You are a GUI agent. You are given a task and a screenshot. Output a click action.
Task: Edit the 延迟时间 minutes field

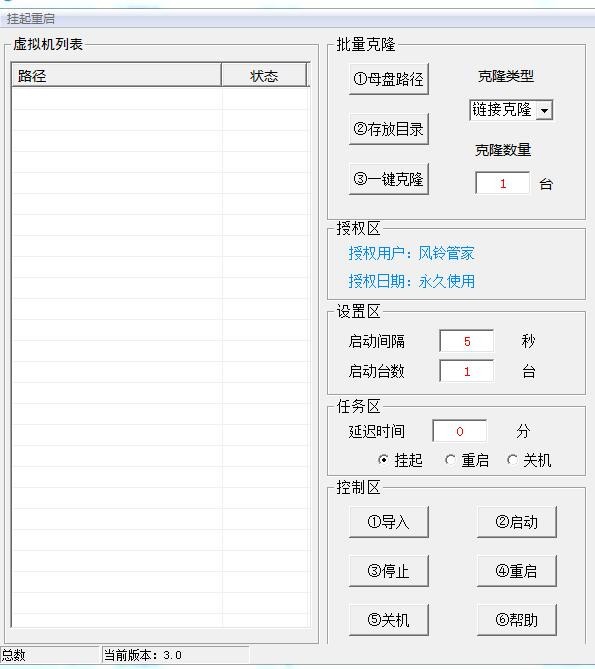pos(459,431)
